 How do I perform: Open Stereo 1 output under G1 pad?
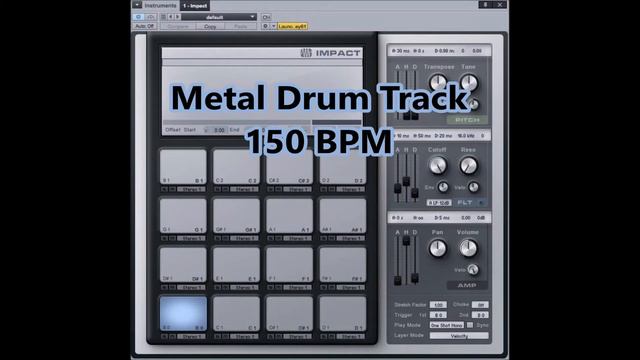[x=191, y=238]
